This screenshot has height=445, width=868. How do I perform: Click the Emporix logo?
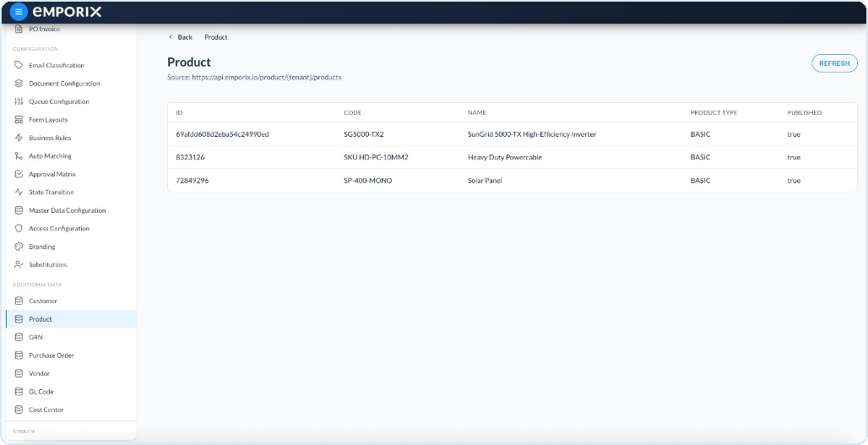click(x=67, y=12)
